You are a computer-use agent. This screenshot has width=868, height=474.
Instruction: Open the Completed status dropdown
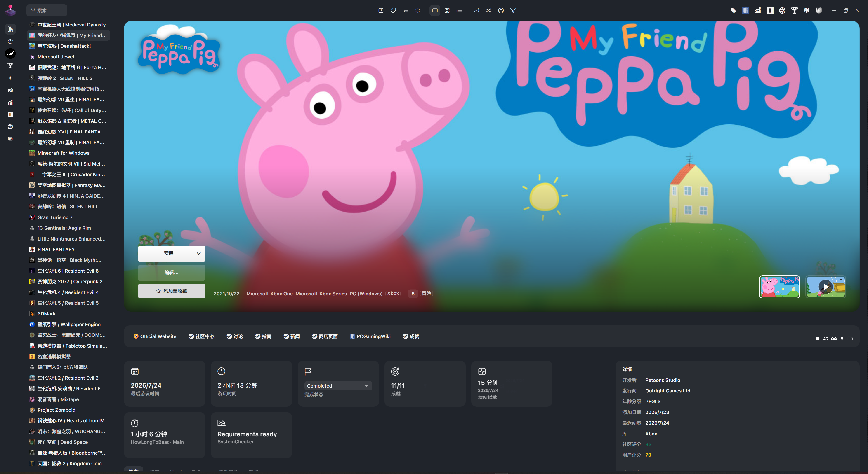pos(338,386)
